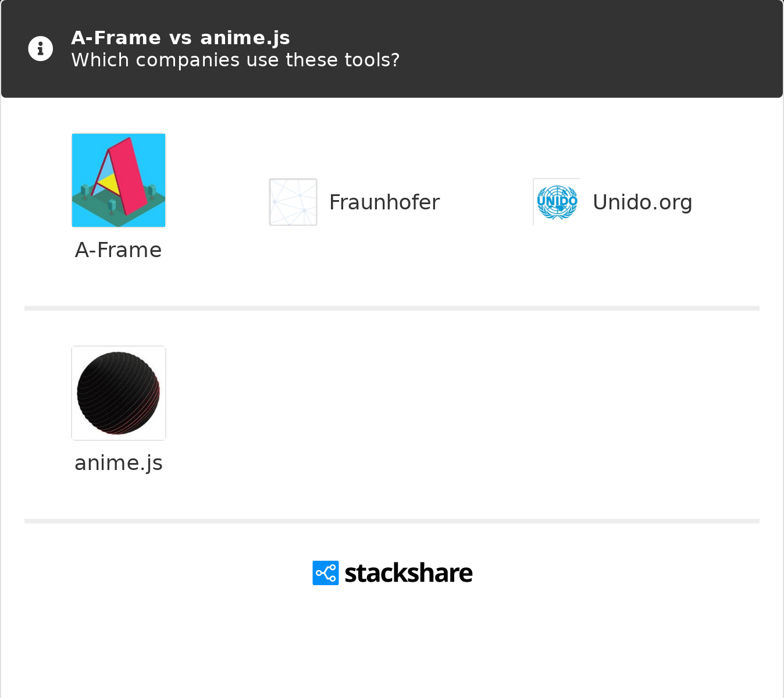The width and height of the screenshot is (784, 698).
Task: Click the "vs" word in the header title
Action: point(180,38)
